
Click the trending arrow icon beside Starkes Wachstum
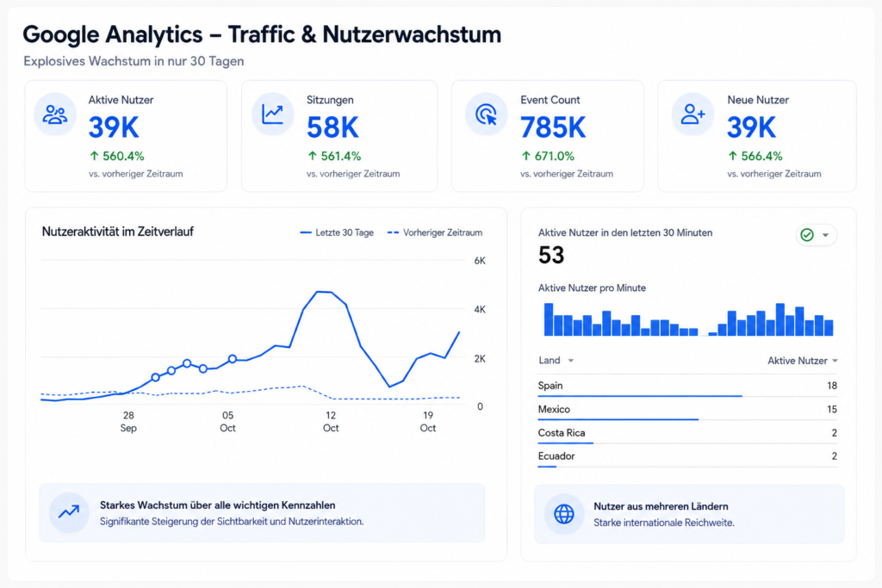point(69,512)
